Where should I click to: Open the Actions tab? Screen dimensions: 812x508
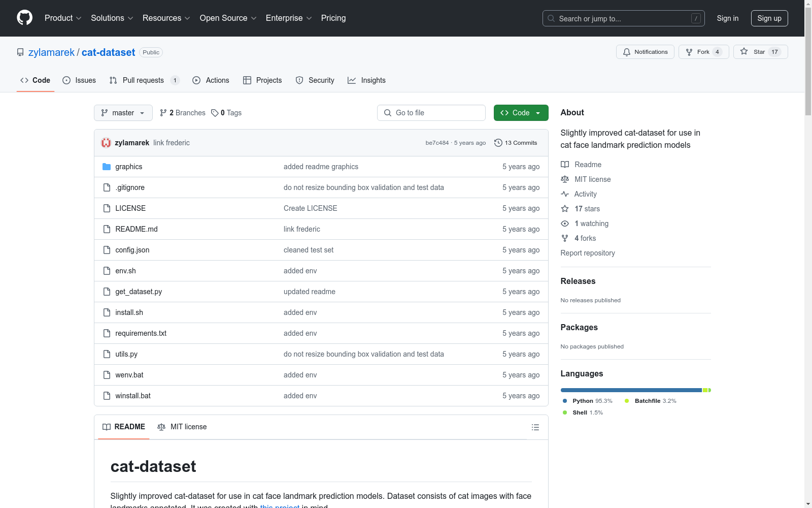coord(211,80)
